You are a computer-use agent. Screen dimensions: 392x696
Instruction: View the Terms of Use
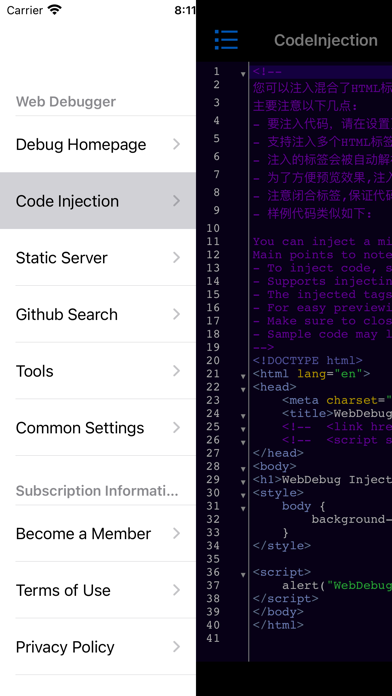click(98, 590)
